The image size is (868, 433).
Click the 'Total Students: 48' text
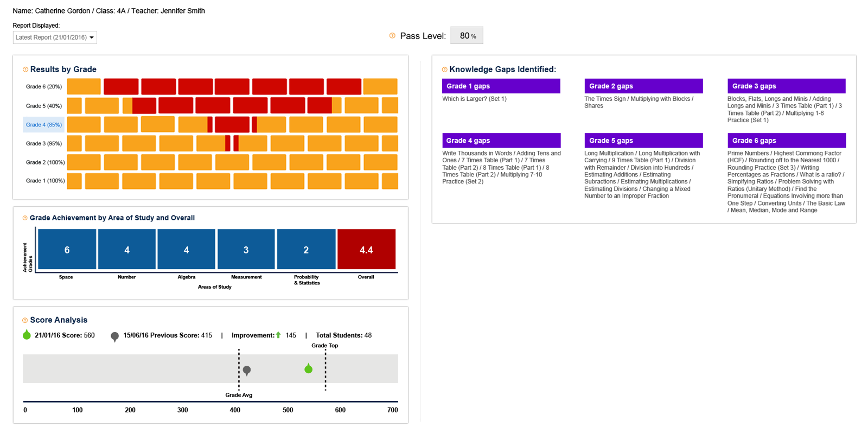click(343, 335)
